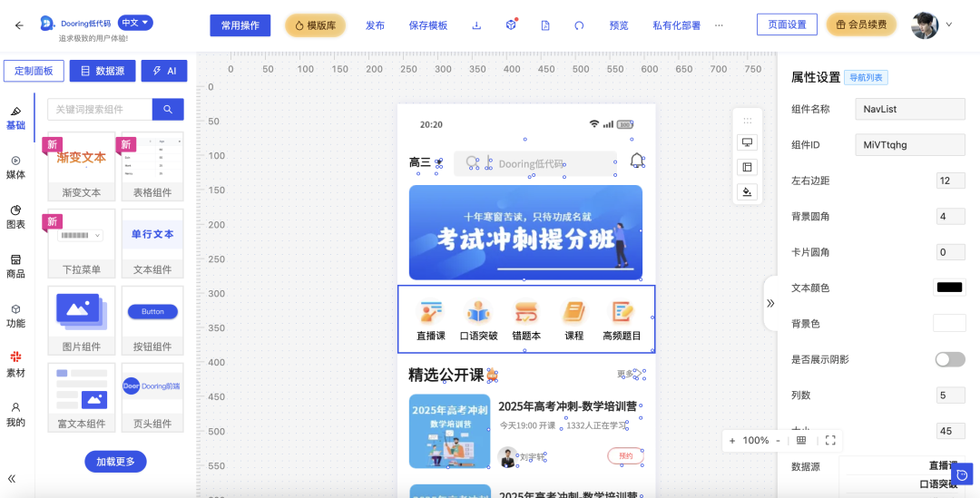The image size is (980, 498).
Task: Open the 中文 language dropdown
Action: (135, 23)
